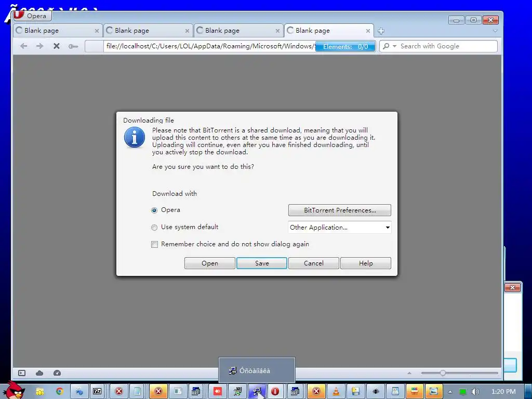
Task: Cancel the Downloading file dialog
Action: [313, 263]
